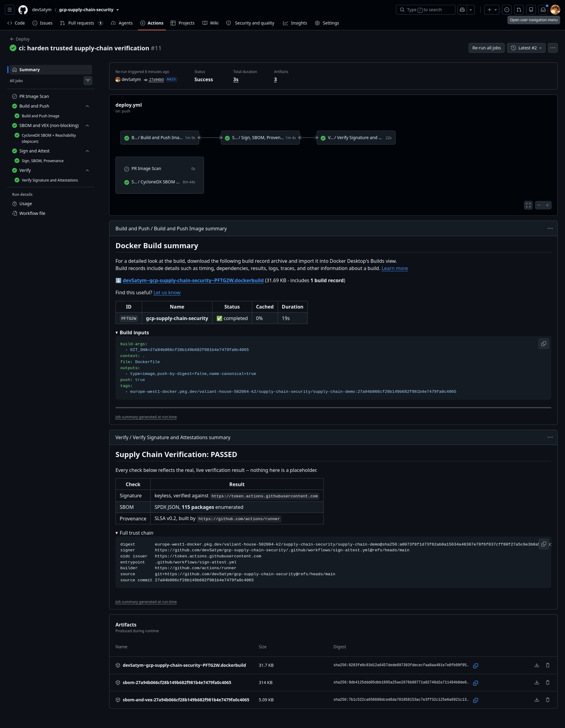The width and height of the screenshot is (565, 728).
Task: Click the Let us know link
Action: [x=167, y=292]
